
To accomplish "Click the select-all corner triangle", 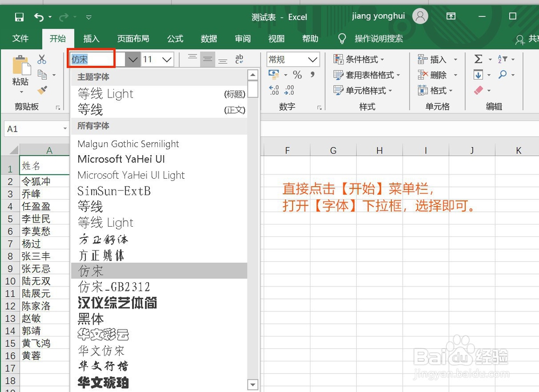I will [14, 150].
